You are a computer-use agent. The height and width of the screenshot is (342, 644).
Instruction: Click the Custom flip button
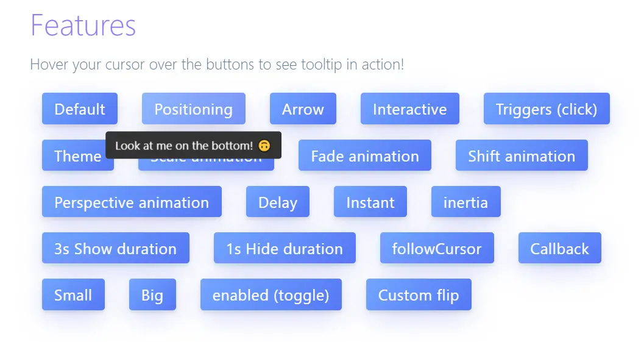[x=419, y=294]
